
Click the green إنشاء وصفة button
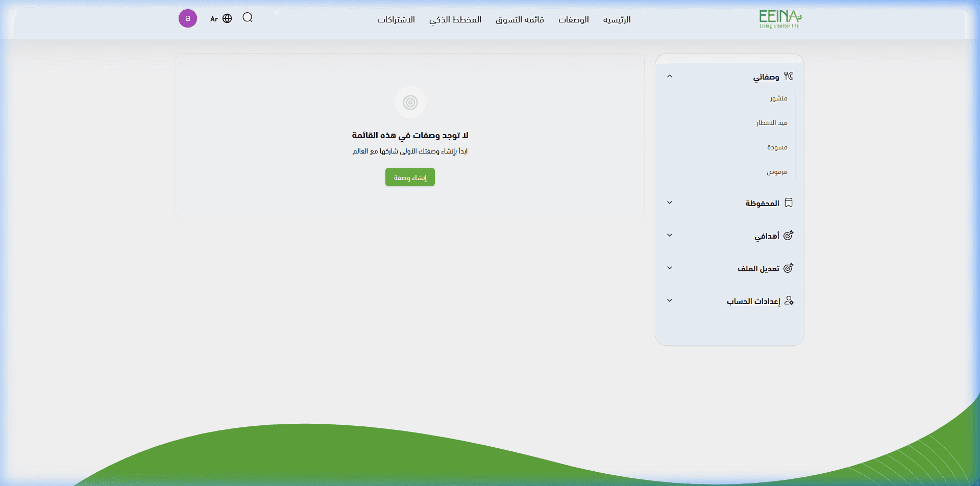pyautogui.click(x=410, y=177)
